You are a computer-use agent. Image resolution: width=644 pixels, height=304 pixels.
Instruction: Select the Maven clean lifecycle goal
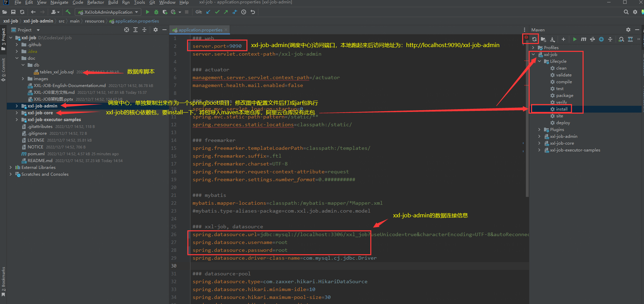(561, 68)
